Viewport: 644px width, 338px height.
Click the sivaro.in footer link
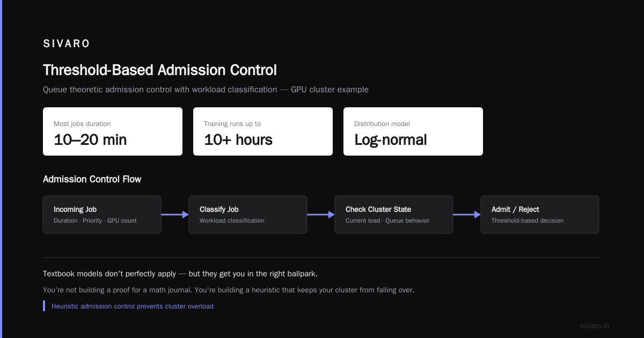click(595, 326)
